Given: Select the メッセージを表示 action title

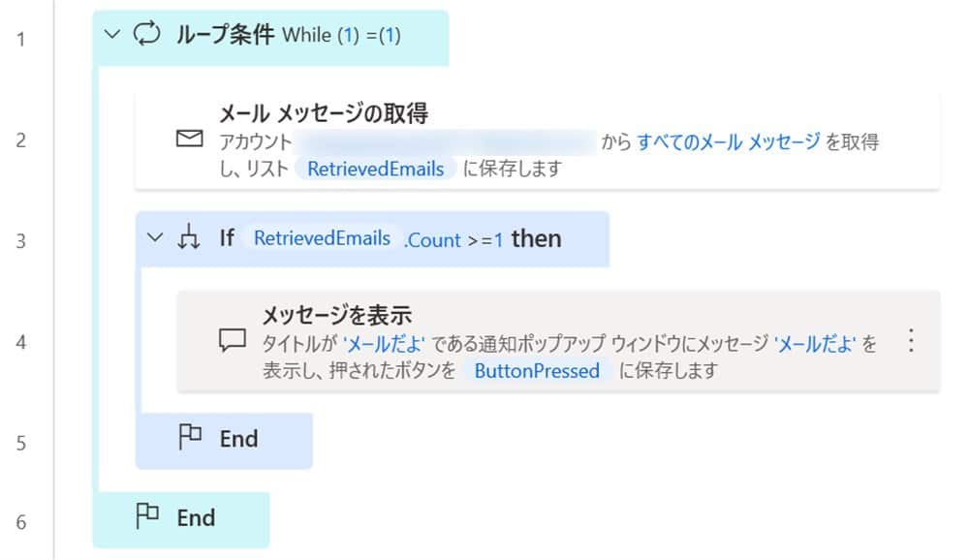Looking at the screenshot, I should (337, 315).
